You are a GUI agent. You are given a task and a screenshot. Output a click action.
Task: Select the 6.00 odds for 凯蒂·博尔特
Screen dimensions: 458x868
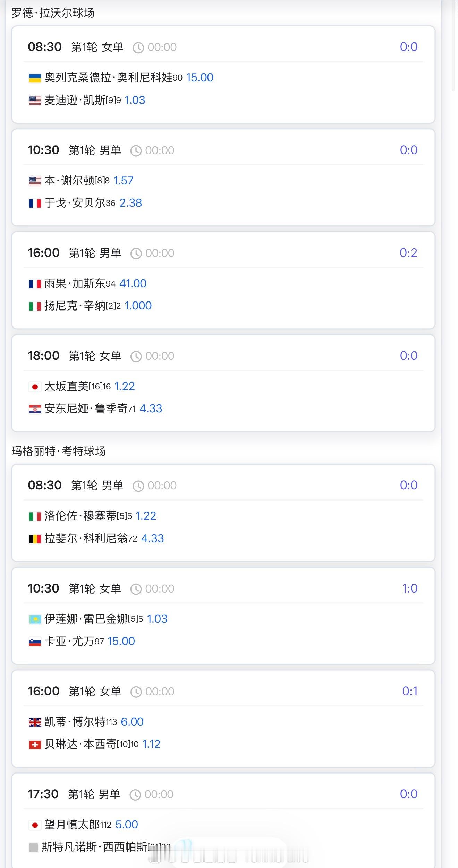[x=132, y=721]
